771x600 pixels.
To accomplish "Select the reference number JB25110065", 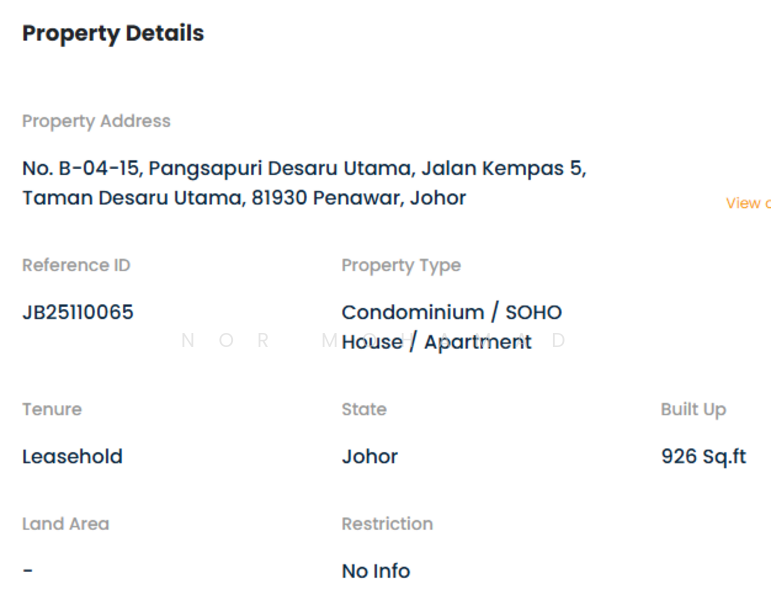I will (78, 312).
